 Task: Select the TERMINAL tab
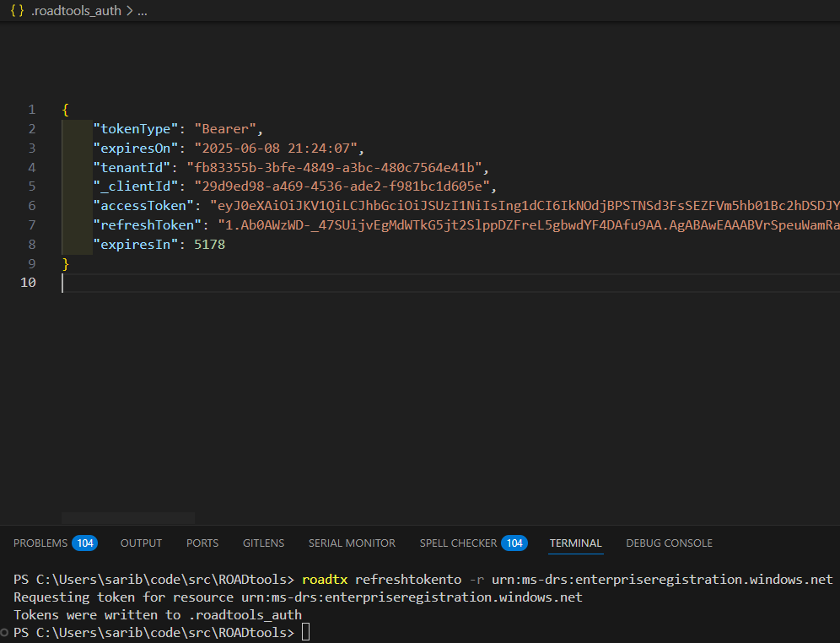[x=575, y=543]
